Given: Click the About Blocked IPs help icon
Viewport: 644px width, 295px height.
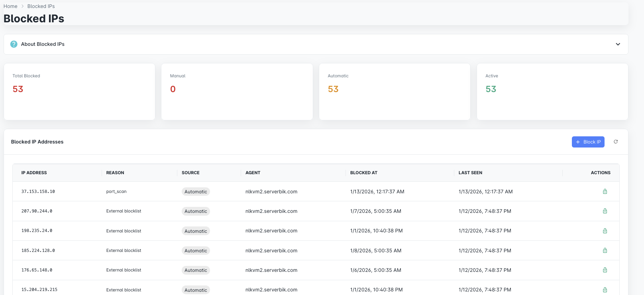Looking at the screenshot, I should pos(14,44).
